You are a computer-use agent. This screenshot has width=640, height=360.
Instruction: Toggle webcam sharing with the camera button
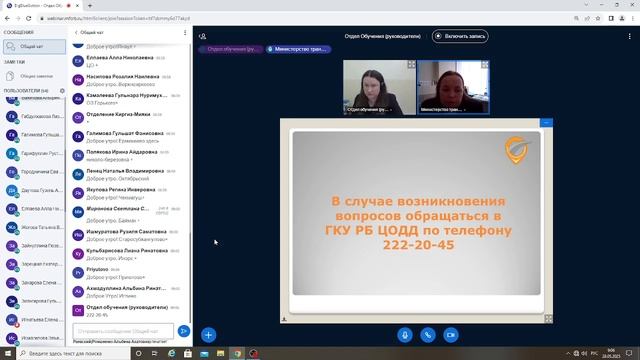click(x=451, y=335)
